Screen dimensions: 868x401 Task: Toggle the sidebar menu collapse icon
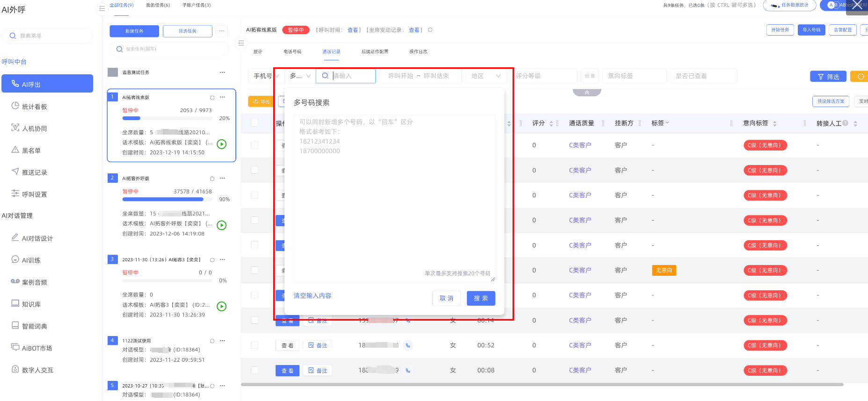pyautogui.click(x=102, y=8)
